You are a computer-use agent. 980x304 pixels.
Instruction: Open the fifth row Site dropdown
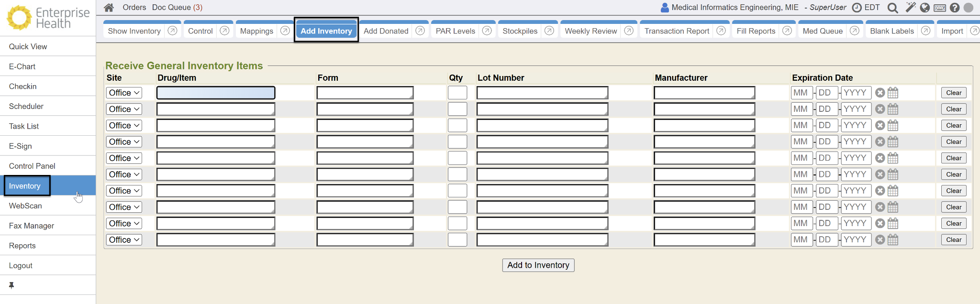pyautogui.click(x=124, y=158)
